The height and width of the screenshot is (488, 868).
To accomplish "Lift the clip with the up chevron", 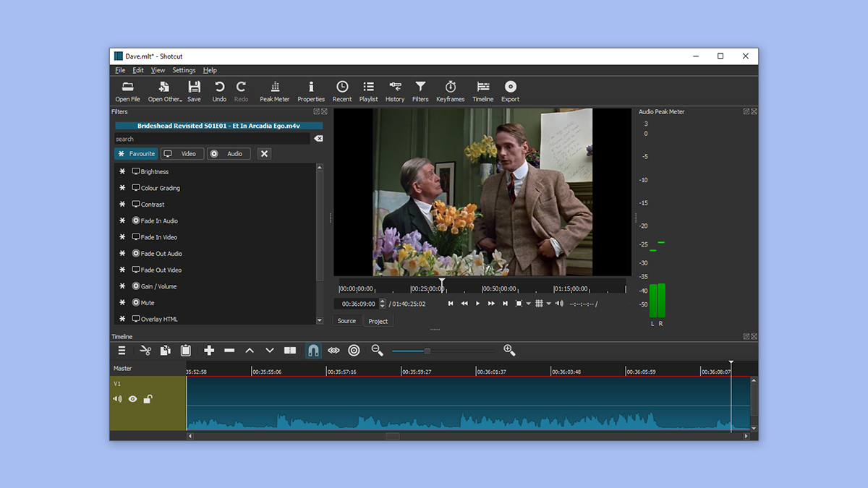I will pos(250,351).
